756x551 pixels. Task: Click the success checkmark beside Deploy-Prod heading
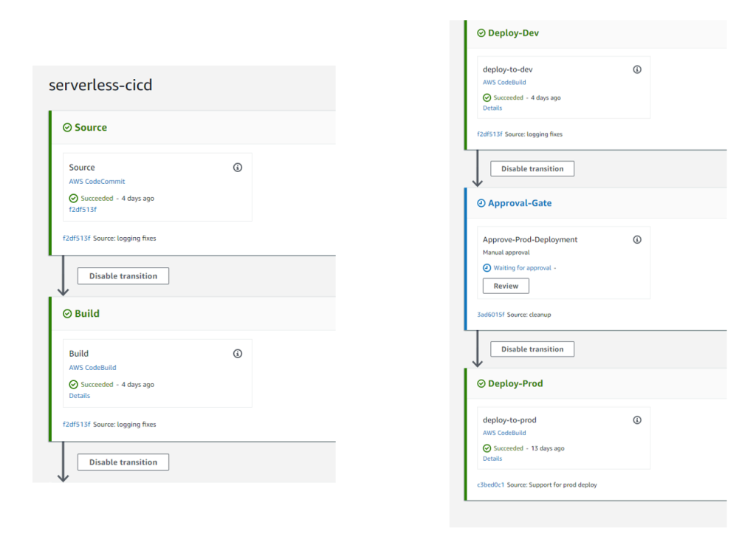[481, 383]
